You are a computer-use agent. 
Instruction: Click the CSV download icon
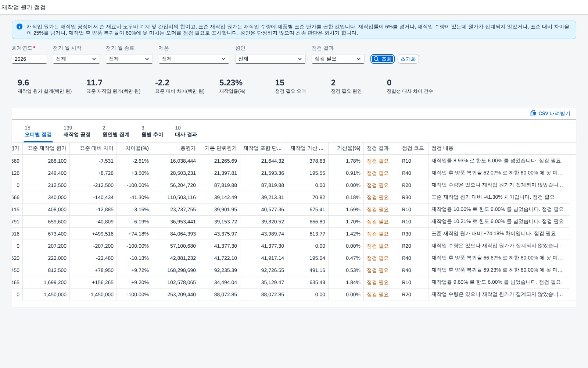click(533, 113)
